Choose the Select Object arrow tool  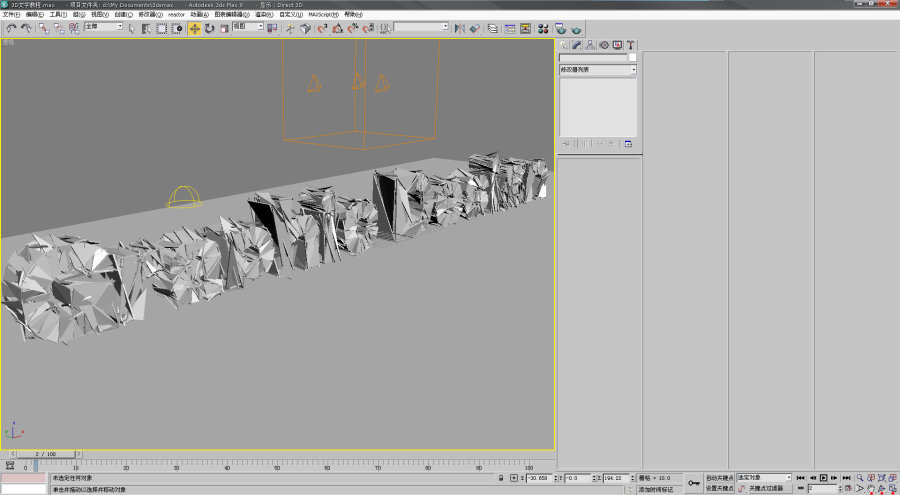pos(131,28)
